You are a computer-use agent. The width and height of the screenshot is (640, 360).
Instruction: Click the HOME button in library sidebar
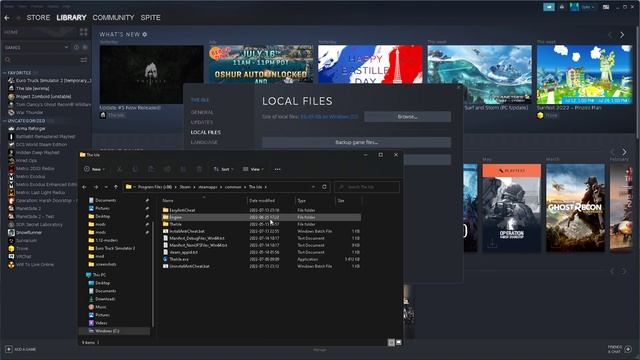point(11,32)
